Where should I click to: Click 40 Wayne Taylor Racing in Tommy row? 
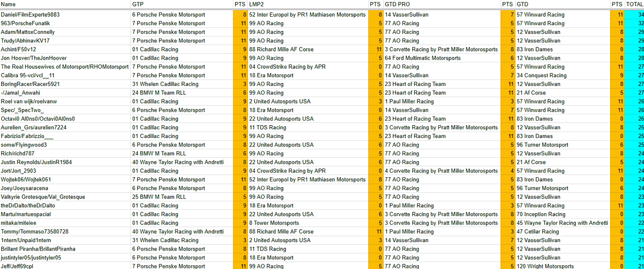pyautogui.click(x=182, y=231)
